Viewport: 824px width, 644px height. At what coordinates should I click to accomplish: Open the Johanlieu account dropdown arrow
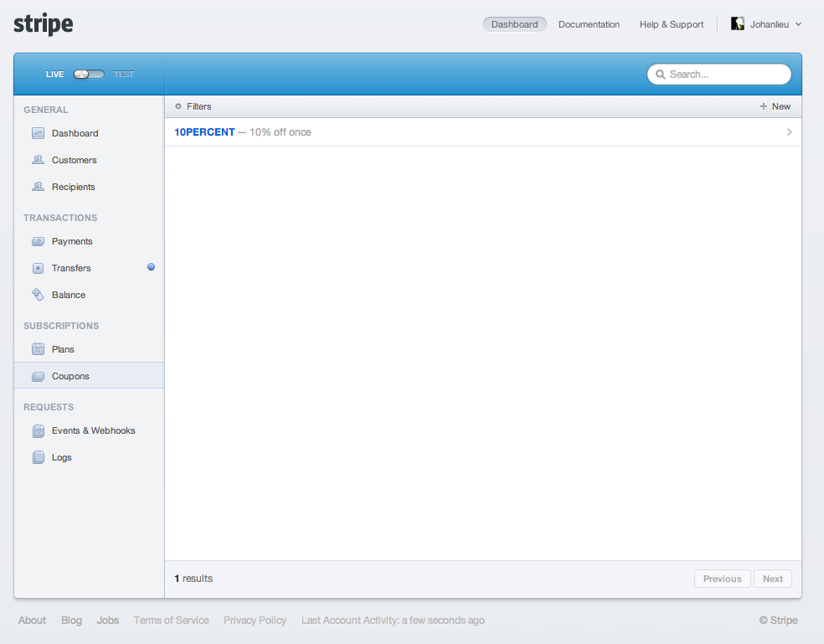pos(798,24)
